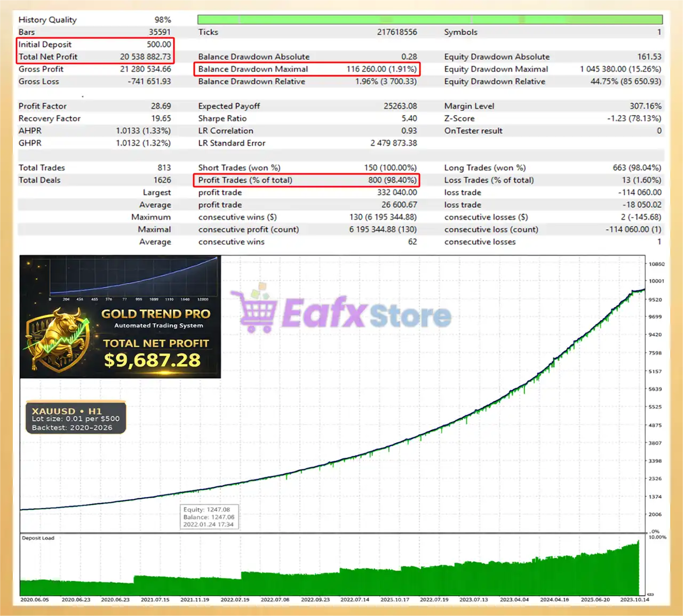The image size is (683, 616).
Task: Click the green History Quality bar
Action: click(430, 20)
